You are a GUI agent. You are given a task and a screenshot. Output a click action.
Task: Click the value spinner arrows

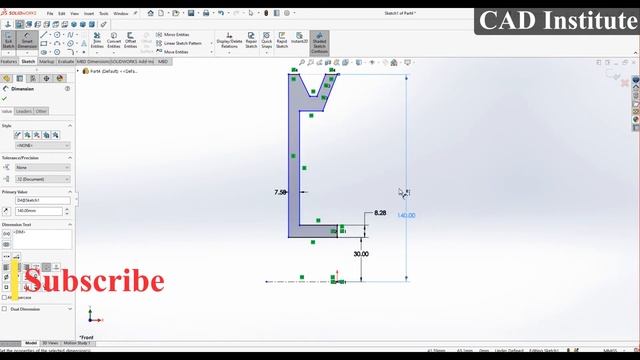[x=67, y=211]
